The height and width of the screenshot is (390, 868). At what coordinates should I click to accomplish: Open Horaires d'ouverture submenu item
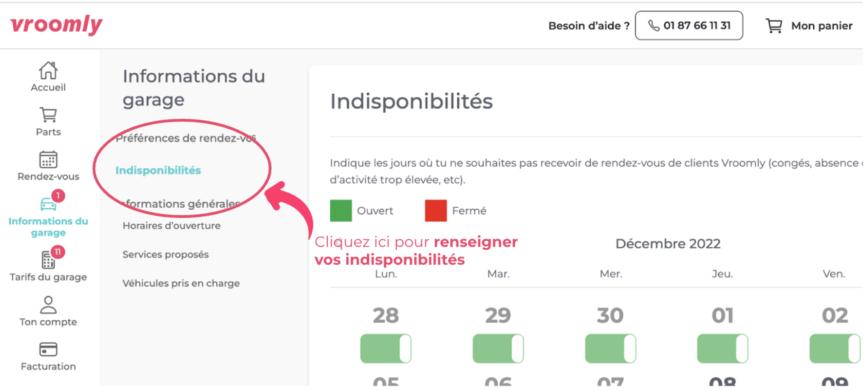(171, 226)
